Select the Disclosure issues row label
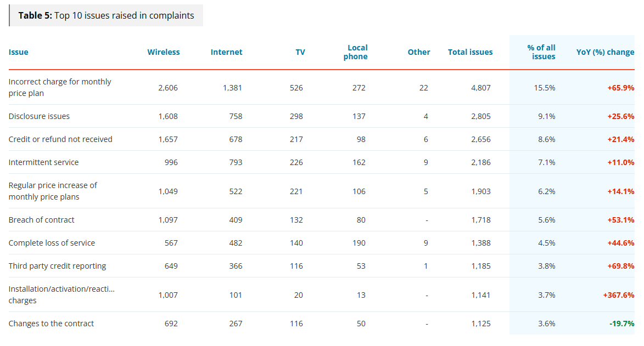This screenshot has width=644, height=346. click(39, 116)
